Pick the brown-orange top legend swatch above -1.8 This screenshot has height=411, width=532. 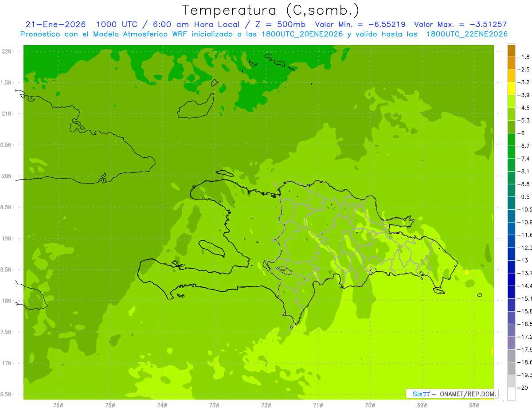coord(511,51)
